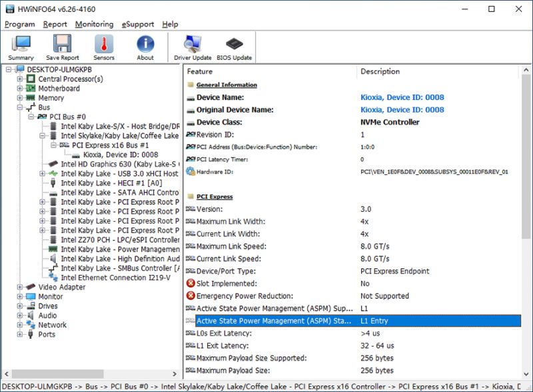This screenshot has height=392, width=533.
Task: Collapse the PCI Bus #0 node
Action: pyautogui.click(x=31, y=116)
